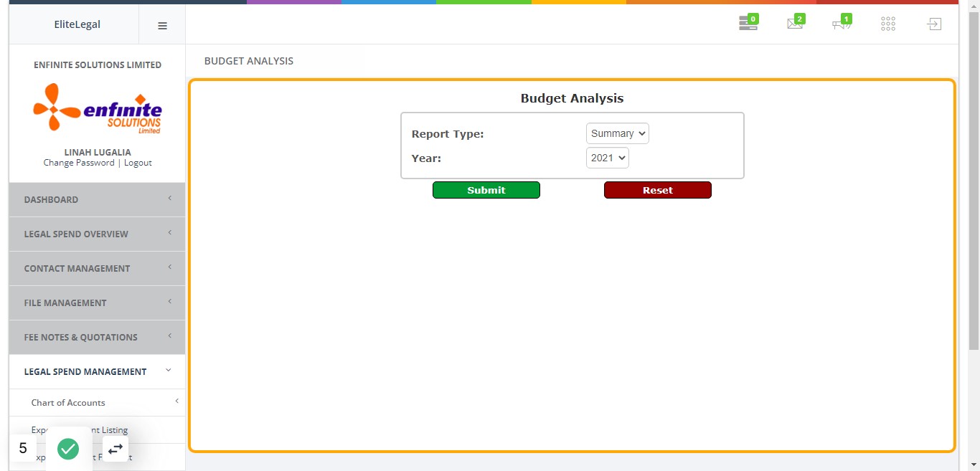Open the mail envelope icon with badge 2

795,24
